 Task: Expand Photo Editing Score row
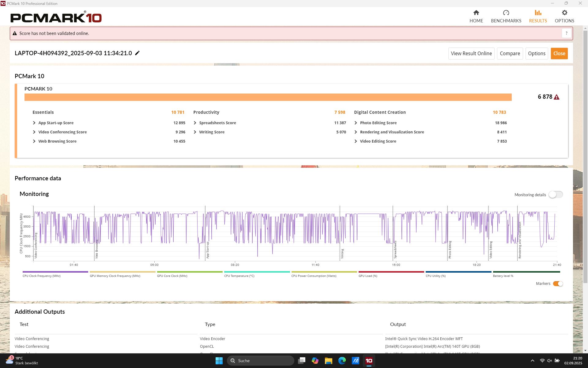click(356, 123)
